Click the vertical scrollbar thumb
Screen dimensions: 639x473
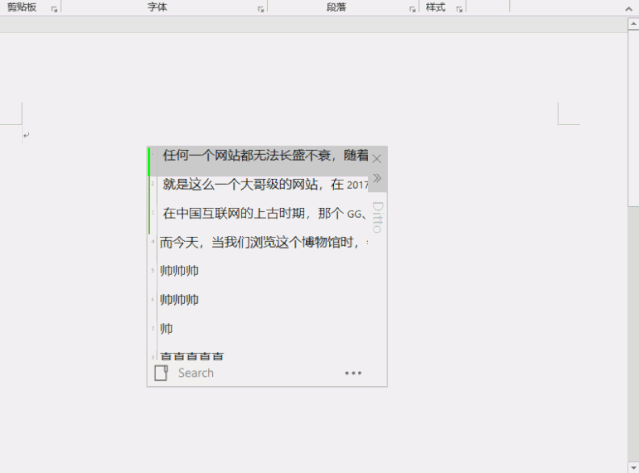coord(633,118)
